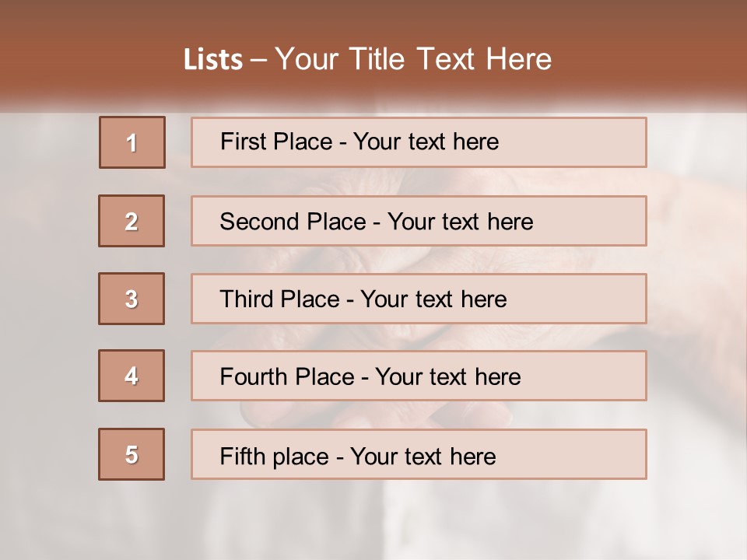Click the word 'Second' in second bar
Viewport: 747px width, 560px height.
pos(259,222)
